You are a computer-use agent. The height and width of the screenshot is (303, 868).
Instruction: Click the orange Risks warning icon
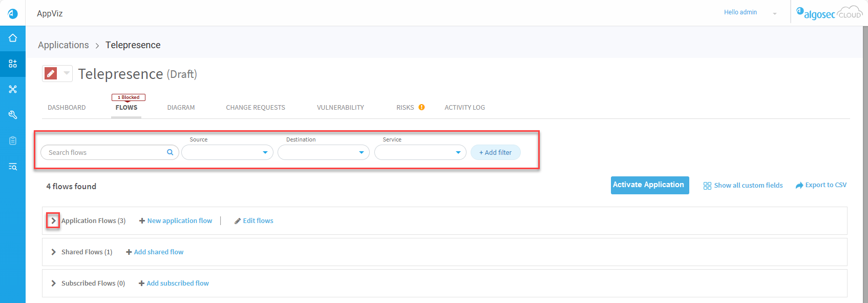pyautogui.click(x=421, y=107)
